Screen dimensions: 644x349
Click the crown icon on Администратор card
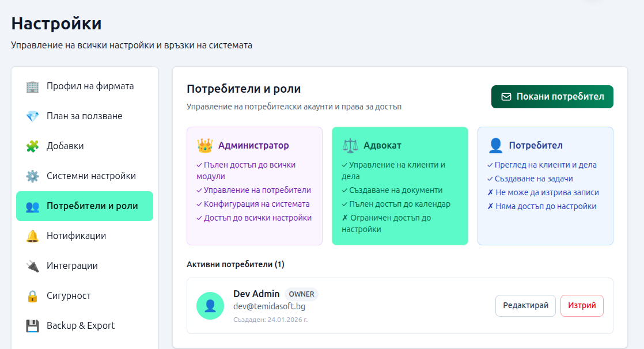(x=204, y=145)
